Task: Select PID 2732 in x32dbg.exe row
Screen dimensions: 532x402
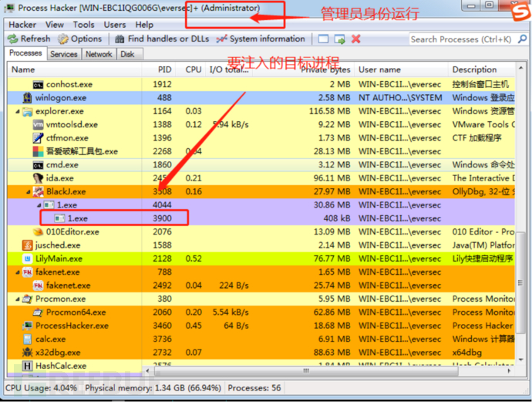Action: click(x=162, y=353)
